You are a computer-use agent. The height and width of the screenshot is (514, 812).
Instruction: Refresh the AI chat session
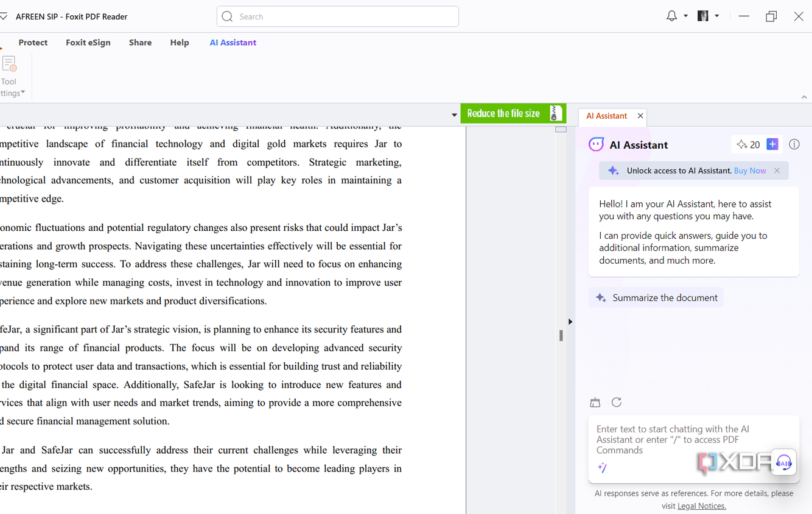point(617,402)
